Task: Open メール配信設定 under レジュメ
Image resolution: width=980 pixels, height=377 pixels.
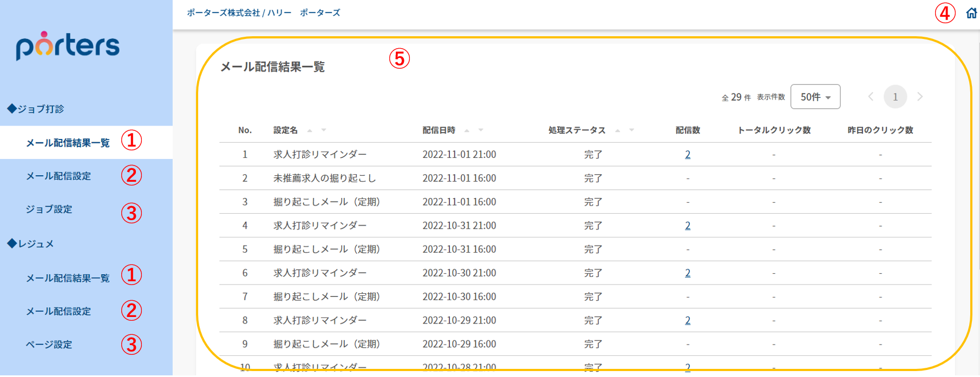Action: tap(58, 311)
